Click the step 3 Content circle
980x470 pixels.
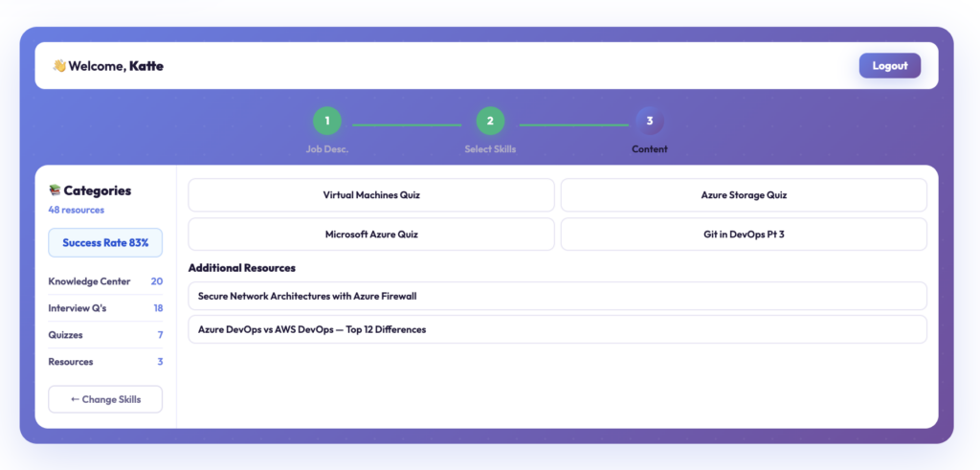[x=650, y=122]
